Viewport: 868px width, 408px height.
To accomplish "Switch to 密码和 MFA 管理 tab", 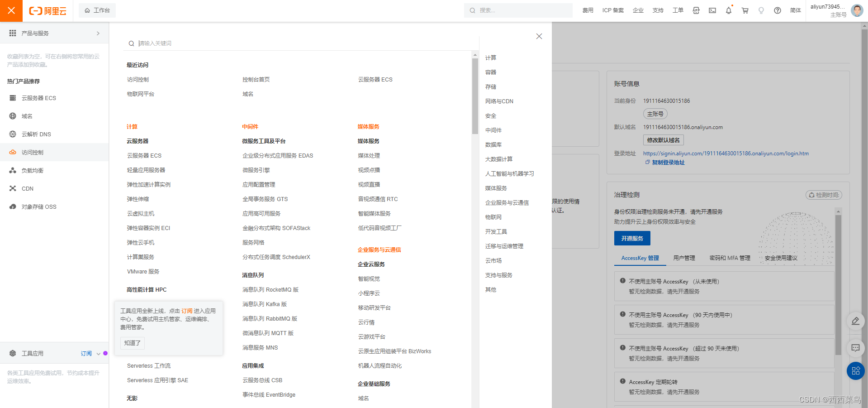I will 730,258.
